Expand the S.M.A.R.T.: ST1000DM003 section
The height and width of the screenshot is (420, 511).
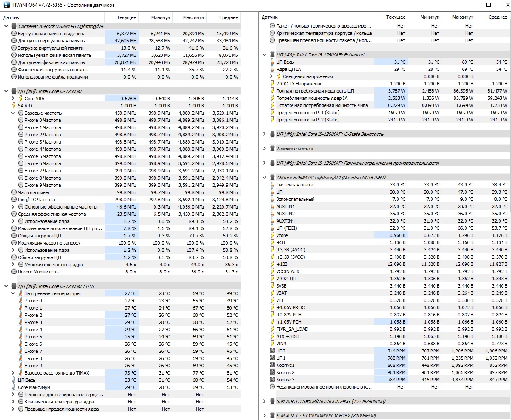[x=265, y=416]
